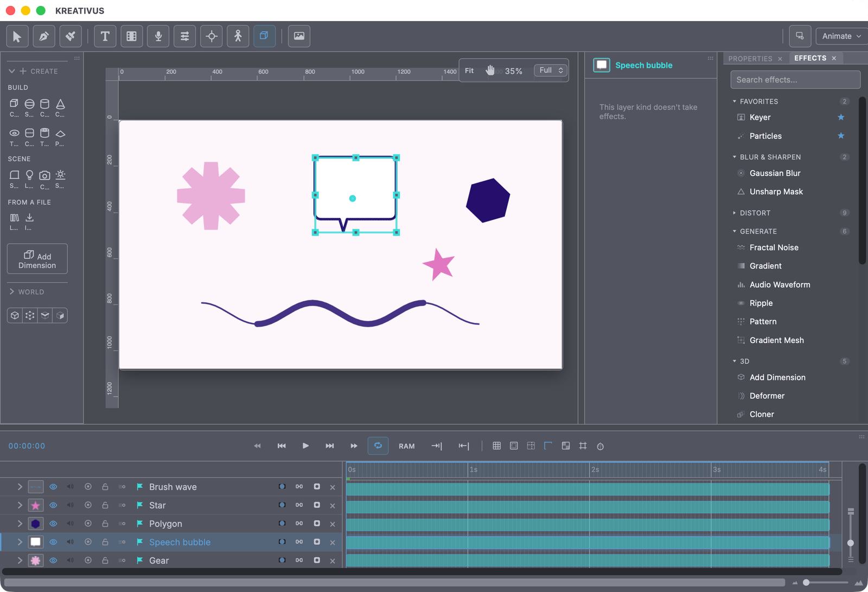Add a light bulb to scene
Viewport: 868px width, 592px height.
click(x=29, y=179)
